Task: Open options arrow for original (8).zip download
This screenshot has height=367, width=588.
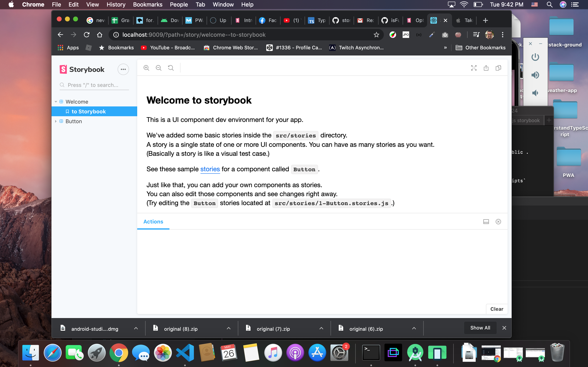Action: point(228,328)
